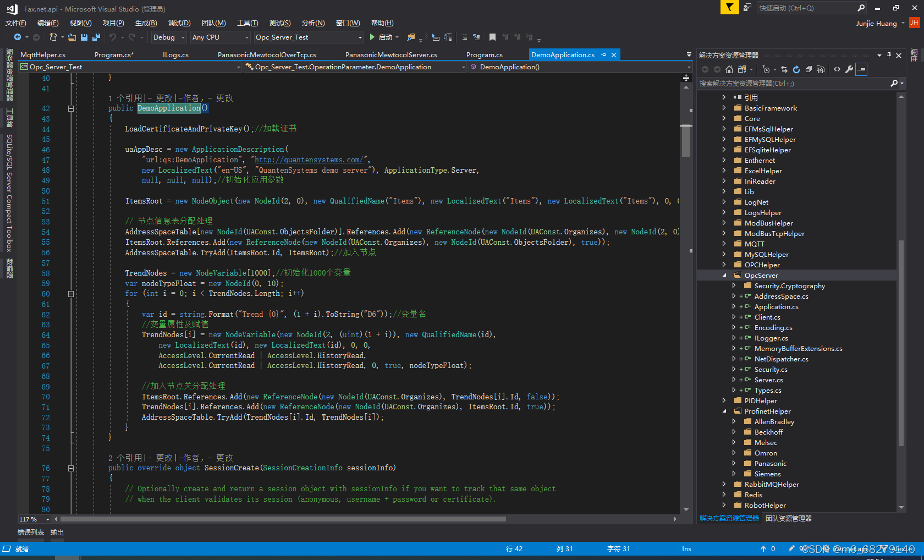Click the green Start debugging arrow
The width and height of the screenshot is (924, 560).
(372, 37)
